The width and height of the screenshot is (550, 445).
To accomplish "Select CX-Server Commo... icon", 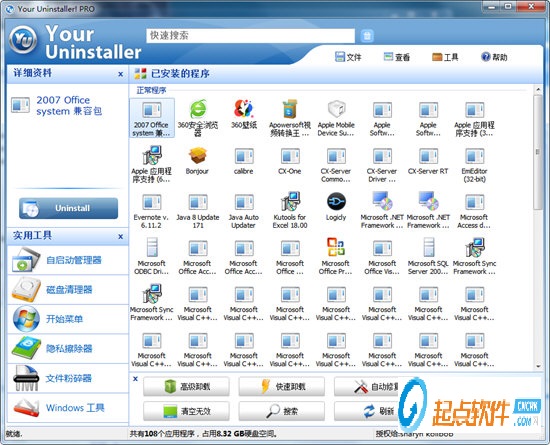I will pyautogui.click(x=336, y=156).
